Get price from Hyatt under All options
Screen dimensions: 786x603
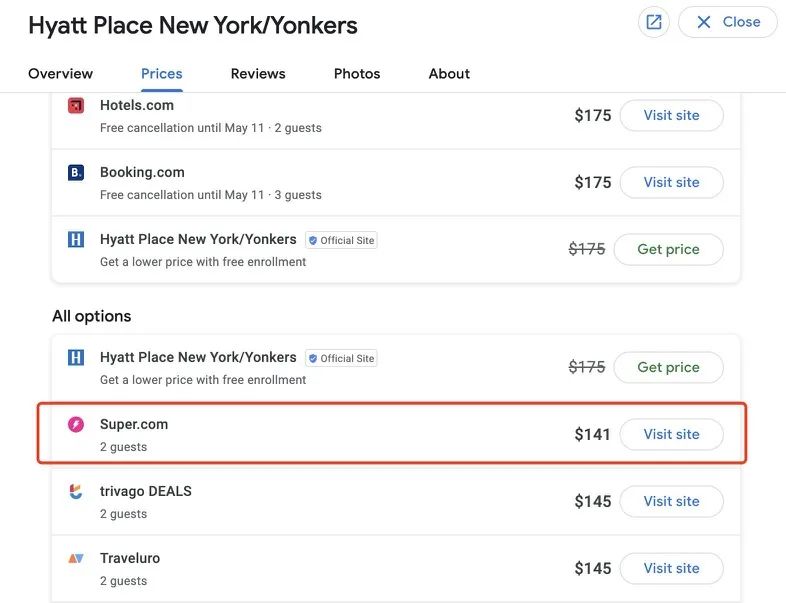pyautogui.click(x=668, y=367)
